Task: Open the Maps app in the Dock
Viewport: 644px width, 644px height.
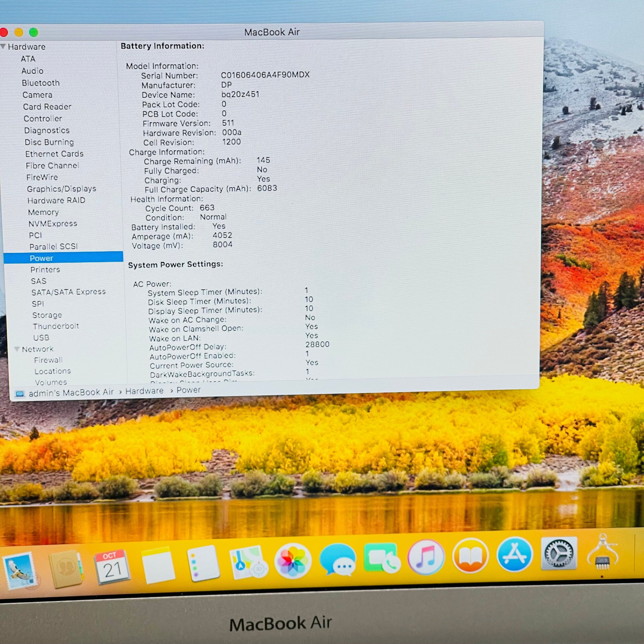Action: [249, 563]
